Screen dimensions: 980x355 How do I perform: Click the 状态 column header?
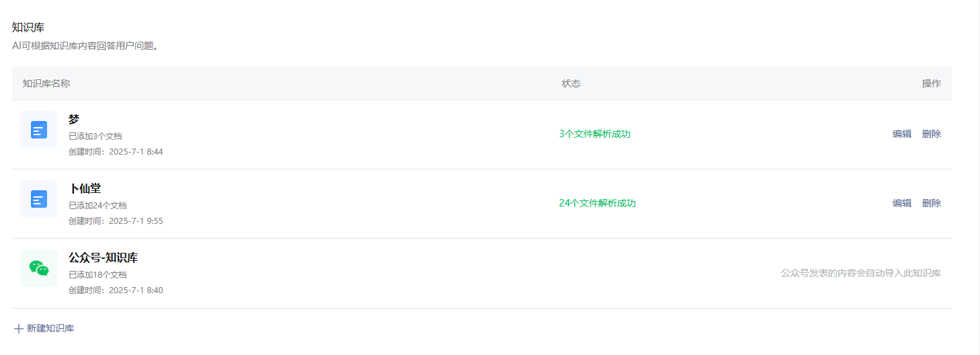tap(571, 83)
